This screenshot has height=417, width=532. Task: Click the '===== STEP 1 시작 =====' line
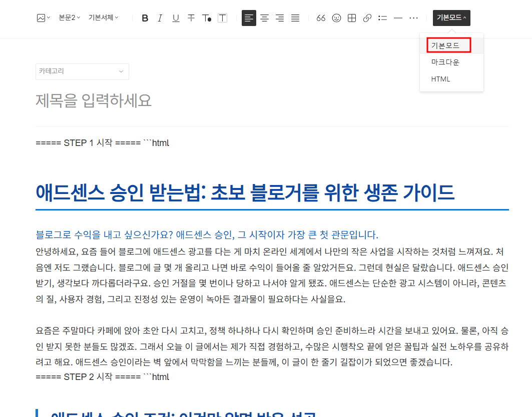[102, 142]
